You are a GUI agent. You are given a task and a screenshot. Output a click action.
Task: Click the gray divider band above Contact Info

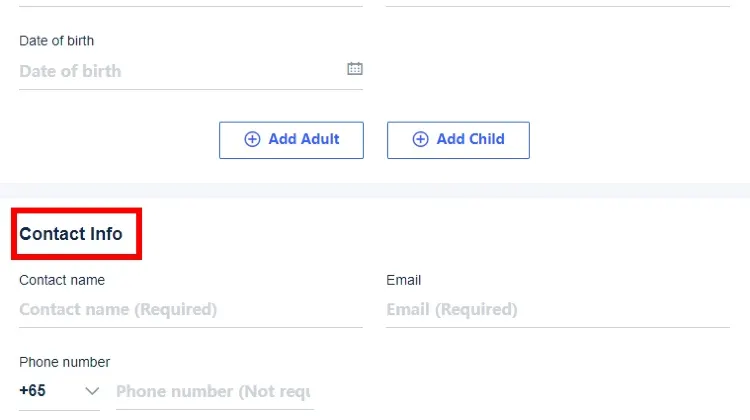pos(375,190)
